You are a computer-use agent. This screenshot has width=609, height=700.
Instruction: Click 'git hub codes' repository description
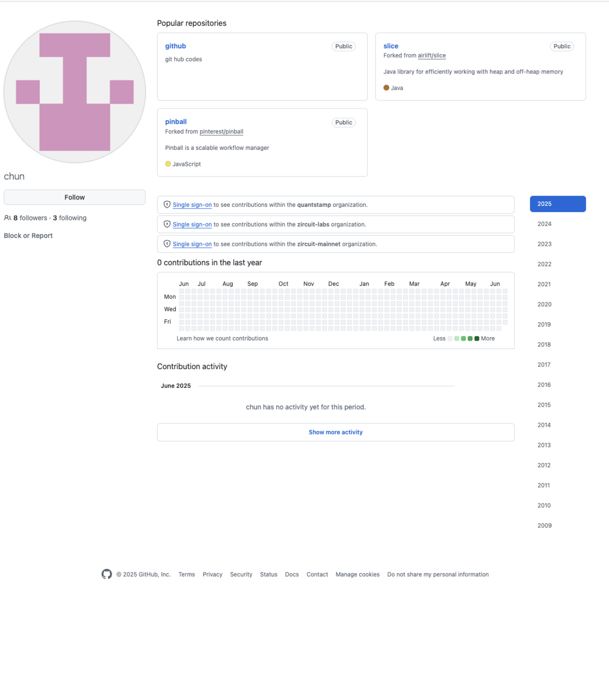[x=183, y=59]
